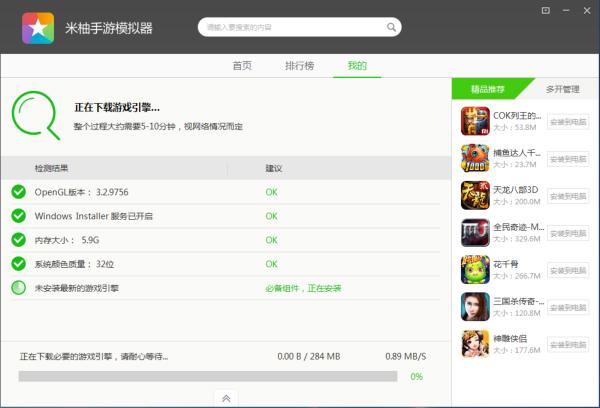Install 花千骨 with 安装到电脑

(568, 270)
